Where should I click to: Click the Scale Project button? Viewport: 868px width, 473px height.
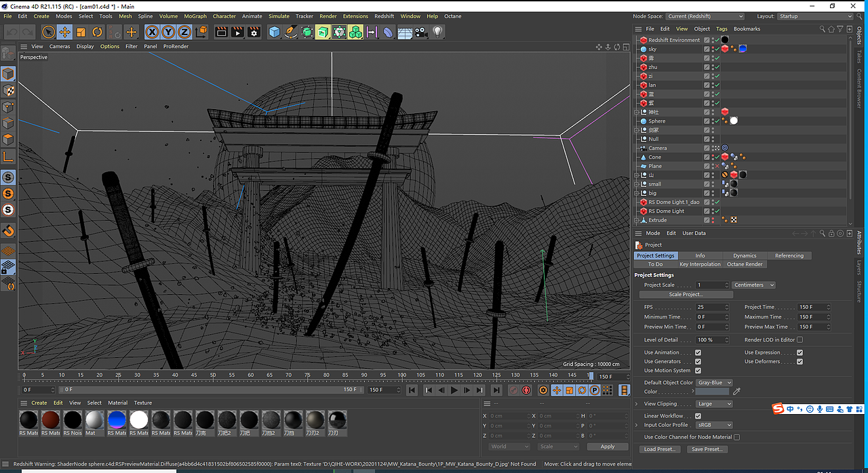[x=686, y=295]
